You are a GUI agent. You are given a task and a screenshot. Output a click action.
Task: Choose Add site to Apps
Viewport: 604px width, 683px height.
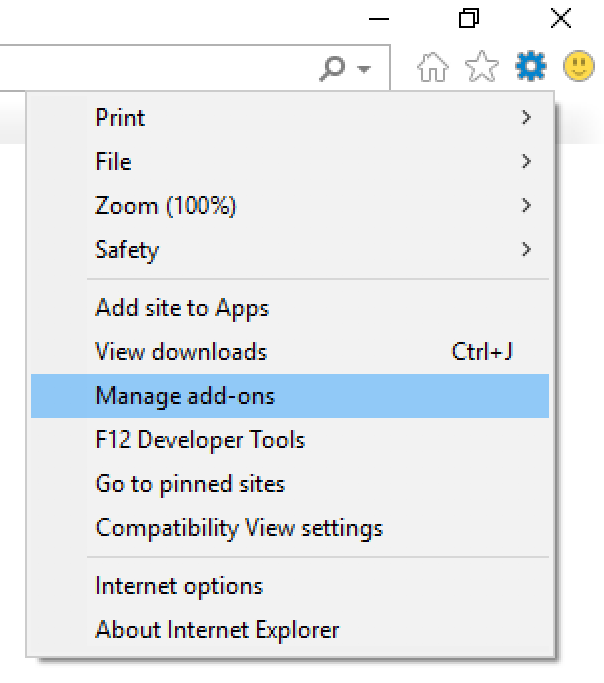[x=290, y=308]
